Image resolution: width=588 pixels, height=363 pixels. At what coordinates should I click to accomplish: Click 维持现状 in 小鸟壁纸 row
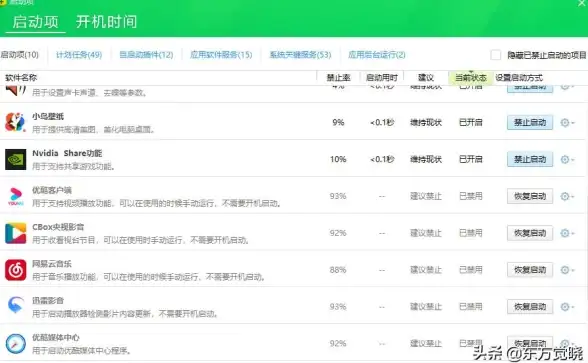[426, 123]
